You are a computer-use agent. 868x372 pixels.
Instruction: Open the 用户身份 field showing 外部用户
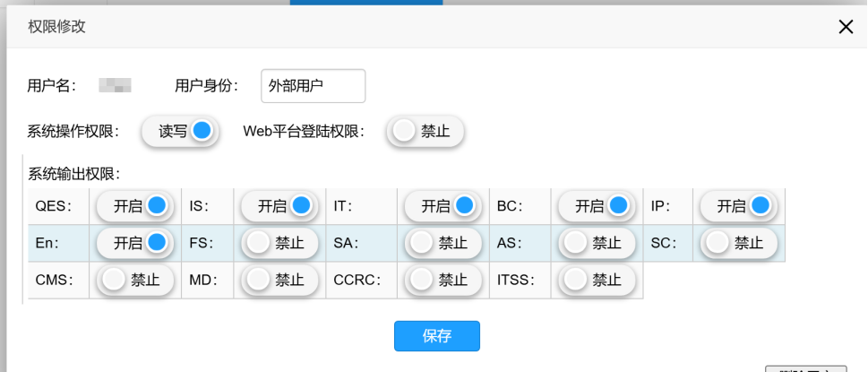pos(314,86)
